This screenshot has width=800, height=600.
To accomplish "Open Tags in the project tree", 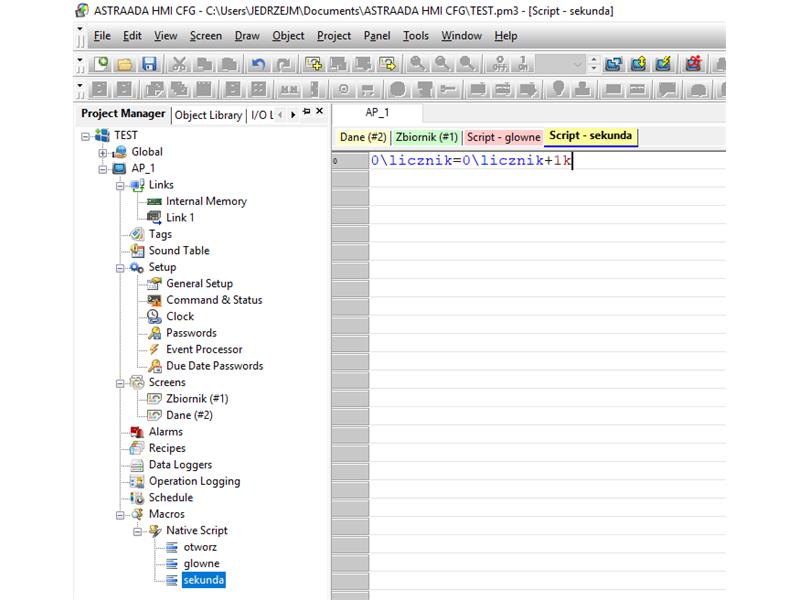I will coord(160,234).
